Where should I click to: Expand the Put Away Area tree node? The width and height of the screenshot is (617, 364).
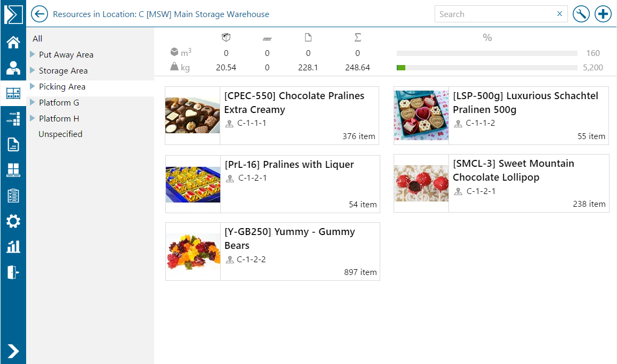[33, 54]
